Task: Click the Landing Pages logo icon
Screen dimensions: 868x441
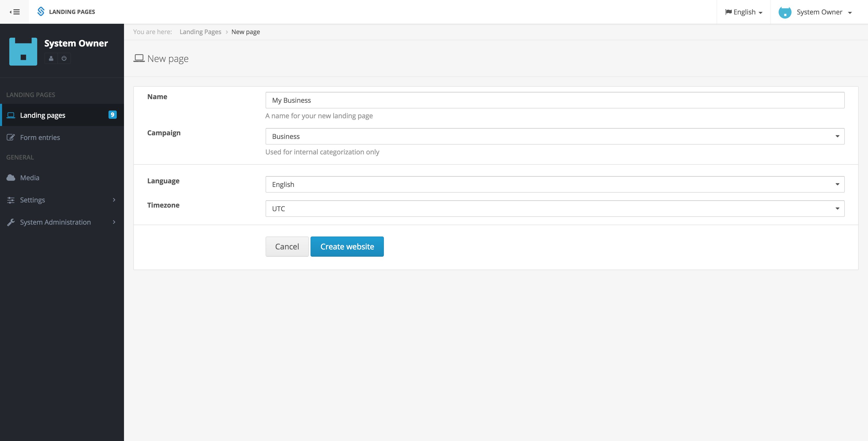Action: click(x=41, y=11)
